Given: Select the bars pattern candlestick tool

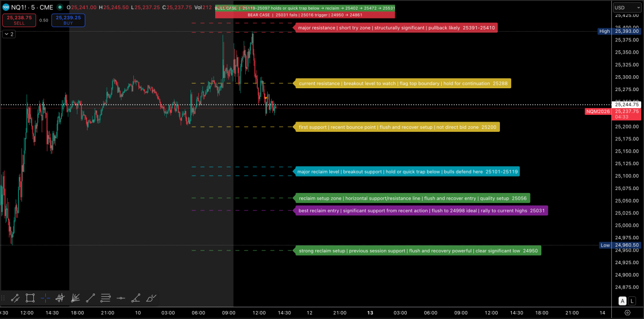Looking at the screenshot, I should [60, 298].
